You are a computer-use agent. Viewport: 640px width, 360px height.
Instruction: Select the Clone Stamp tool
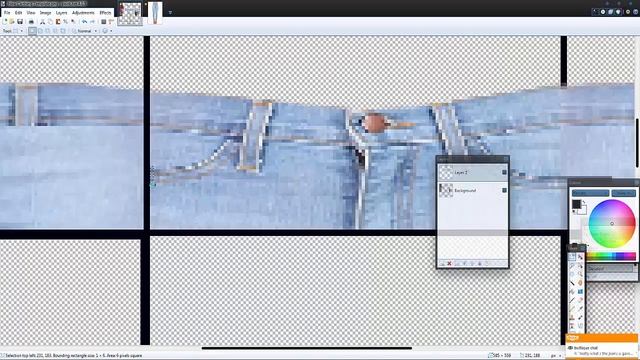tap(572, 317)
